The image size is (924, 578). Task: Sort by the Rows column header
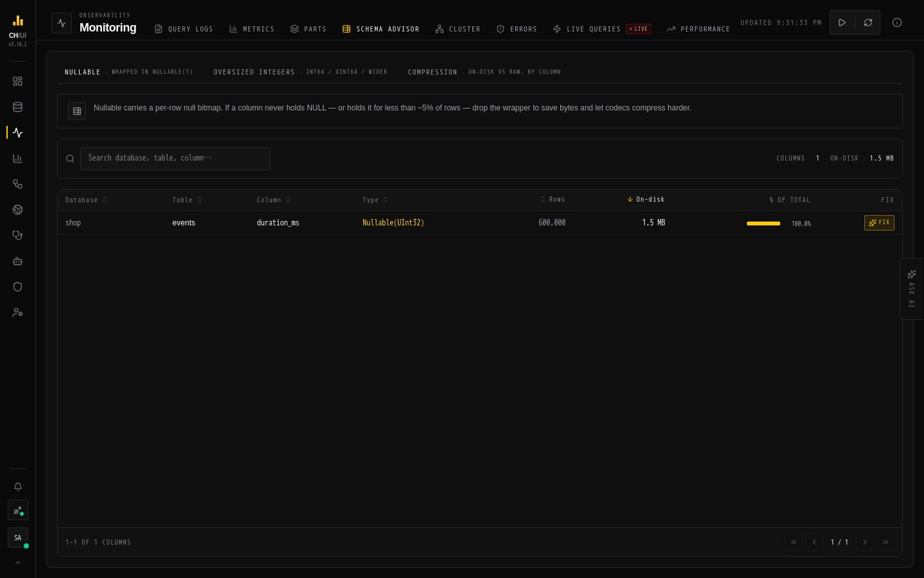pos(552,200)
